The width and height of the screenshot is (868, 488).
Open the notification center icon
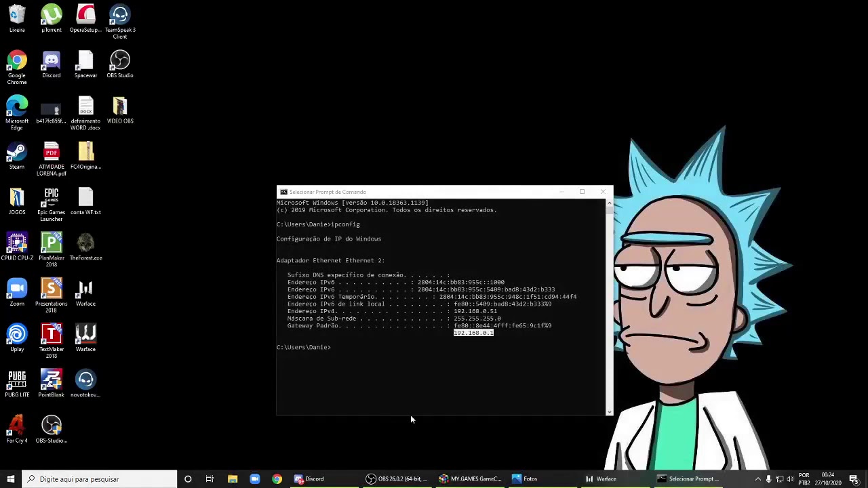854,479
